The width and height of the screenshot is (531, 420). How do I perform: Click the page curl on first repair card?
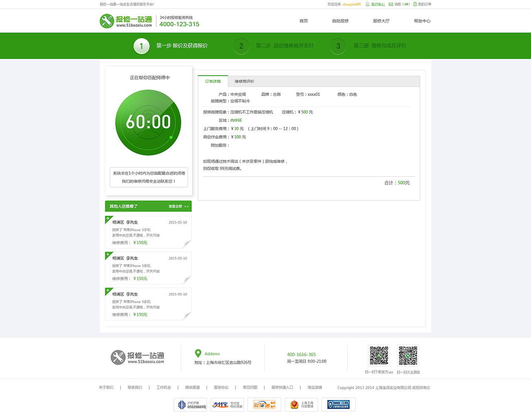pyautogui.click(x=188, y=244)
